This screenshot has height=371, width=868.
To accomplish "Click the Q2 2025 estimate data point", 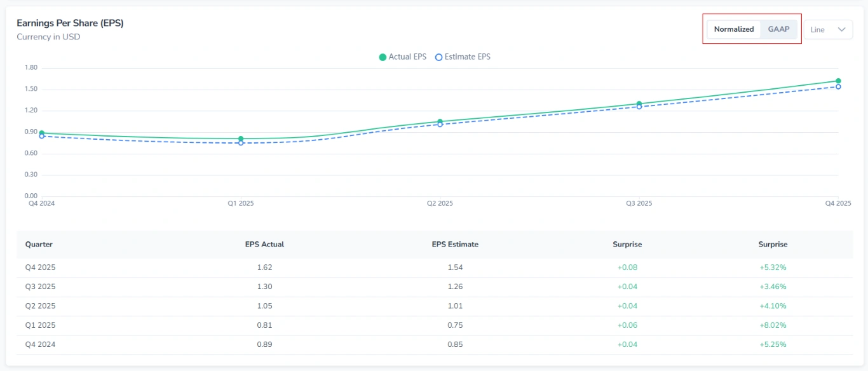I will coord(440,125).
